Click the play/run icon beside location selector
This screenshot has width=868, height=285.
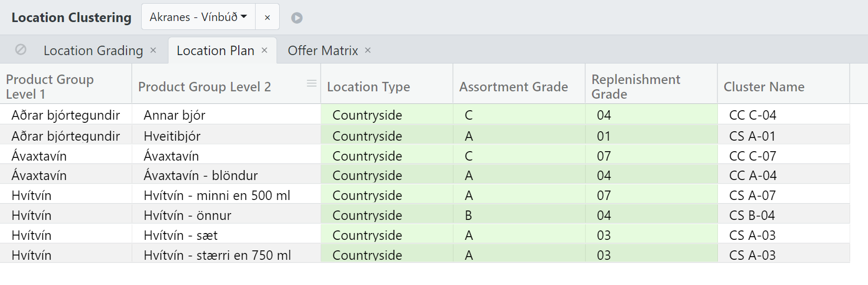point(297,18)
